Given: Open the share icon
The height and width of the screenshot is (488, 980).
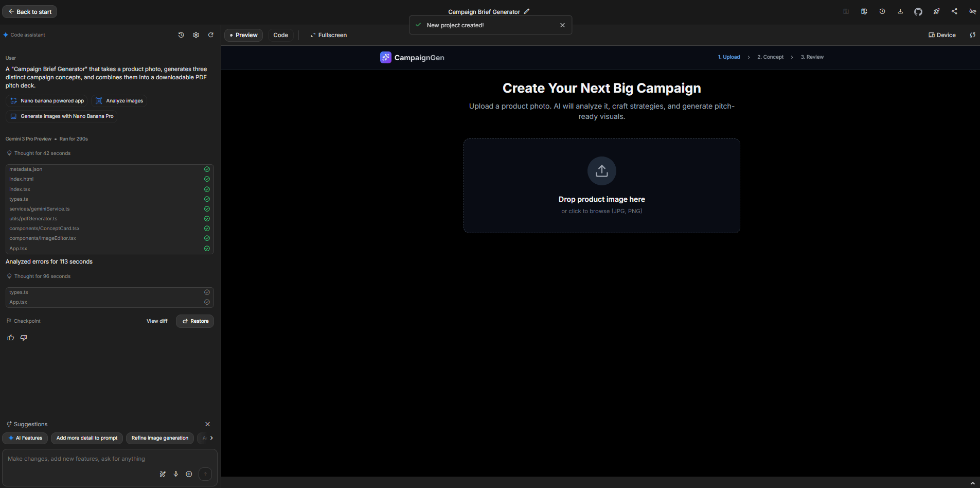Looking at the screenshot, I should tap(955, 11).
